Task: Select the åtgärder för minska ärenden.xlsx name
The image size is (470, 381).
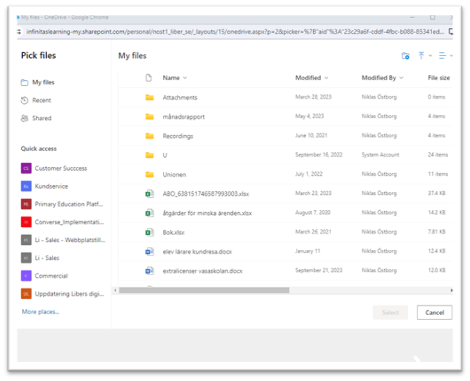Action: [x=207, y=213]
